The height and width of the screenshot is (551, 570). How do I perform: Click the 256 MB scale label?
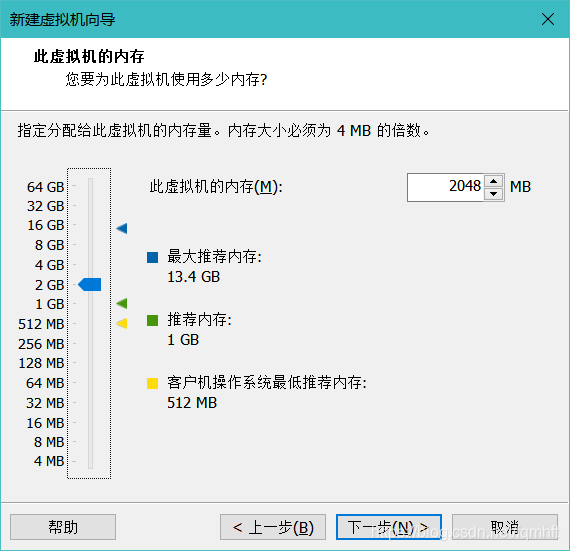[x=41, y=344]
